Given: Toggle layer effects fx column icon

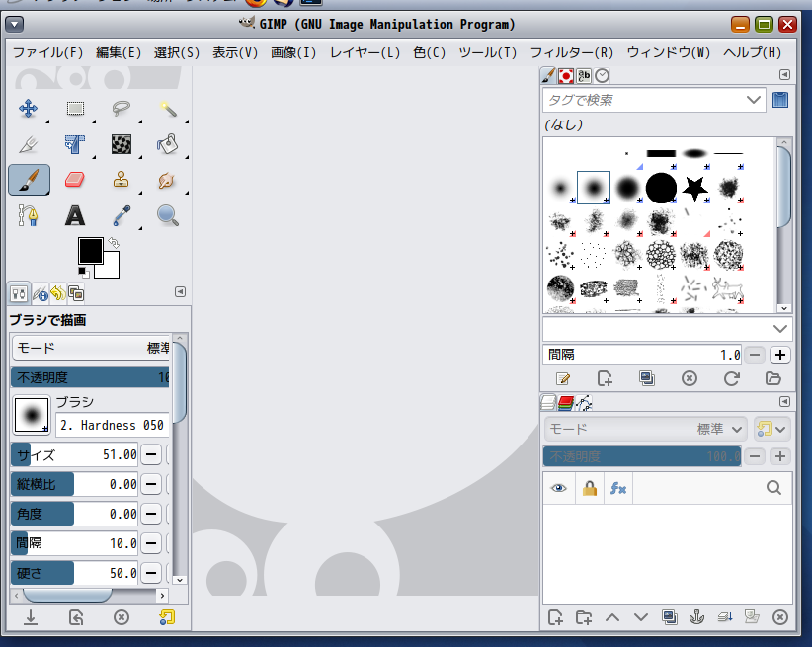Looking at the screenshot, I should (x=618, y=488).
